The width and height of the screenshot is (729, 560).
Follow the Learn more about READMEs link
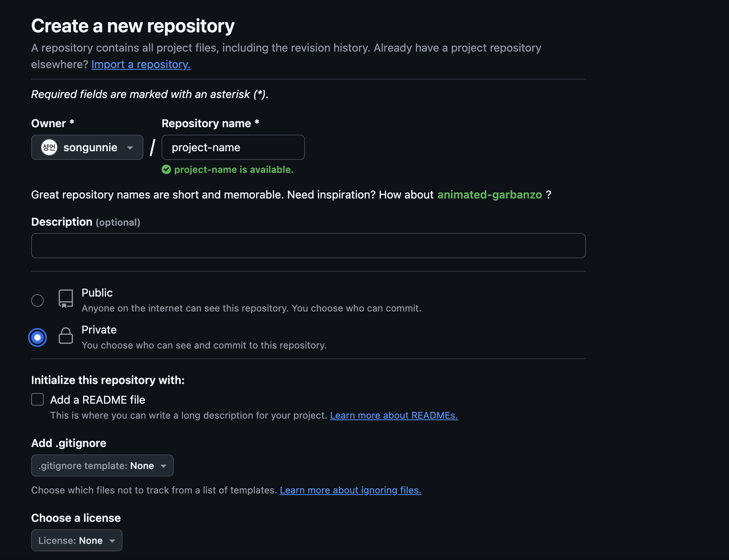(394, 415)
